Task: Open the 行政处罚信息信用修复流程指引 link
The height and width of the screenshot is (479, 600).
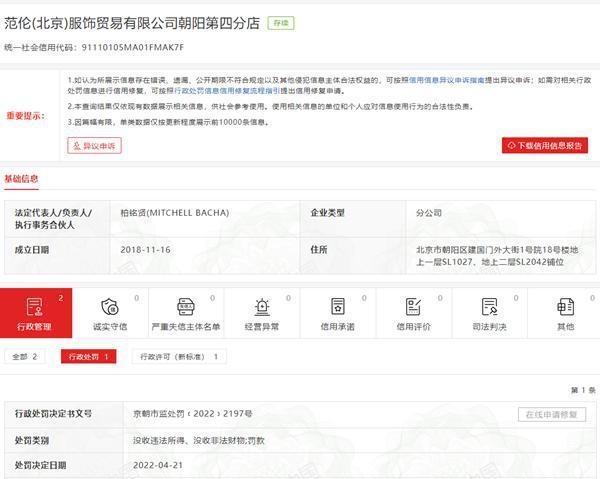Action: 227,91
